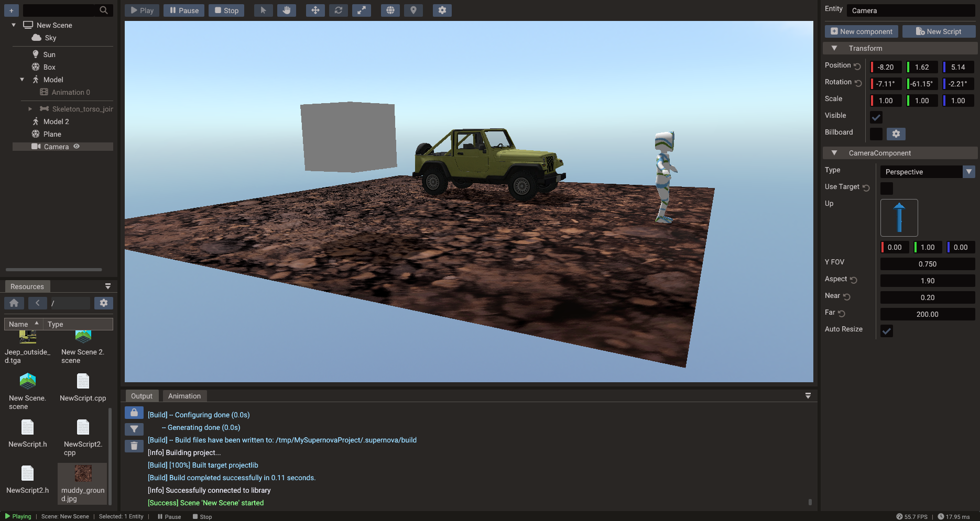Collapse the New Scene tree node
Image resolution: width=980 pixels, height=521 pixels.
(14, 25)
